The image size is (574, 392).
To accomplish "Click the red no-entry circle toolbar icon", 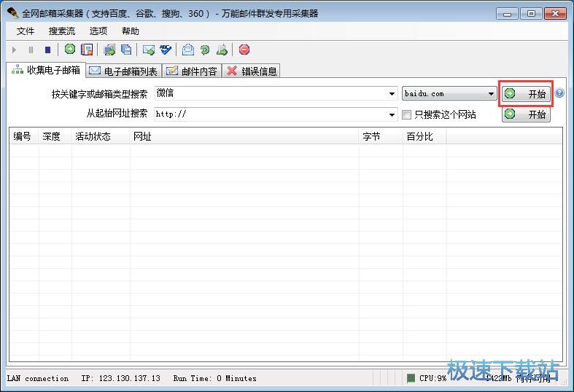I will click(x=244, y=50).
